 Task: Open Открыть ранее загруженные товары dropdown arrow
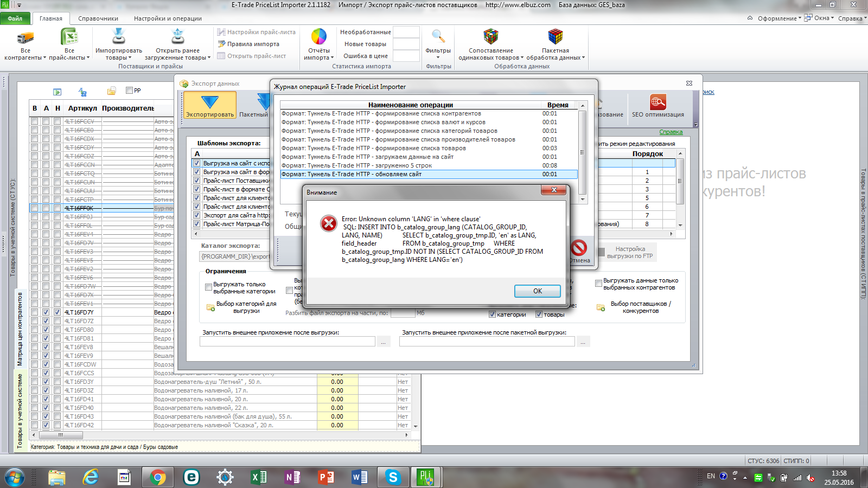pos(209,57)
